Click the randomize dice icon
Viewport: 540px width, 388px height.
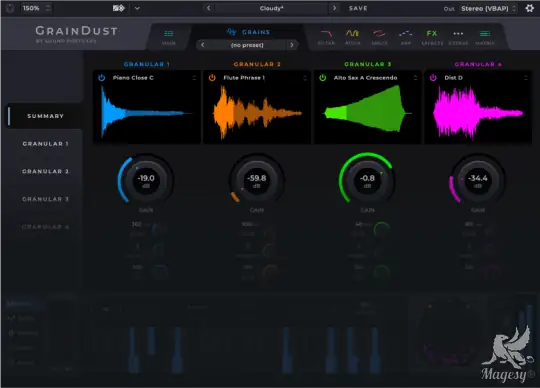118,8
